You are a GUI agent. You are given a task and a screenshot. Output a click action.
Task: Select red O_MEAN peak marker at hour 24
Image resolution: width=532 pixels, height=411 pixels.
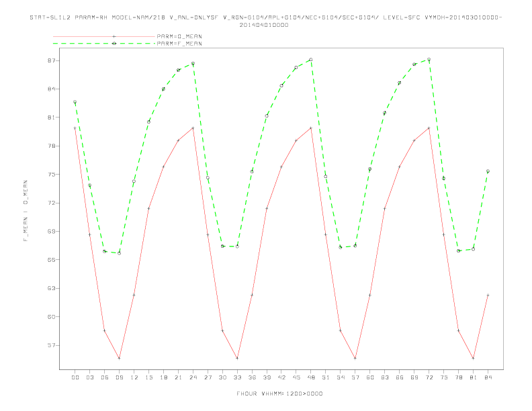[193, 128]
